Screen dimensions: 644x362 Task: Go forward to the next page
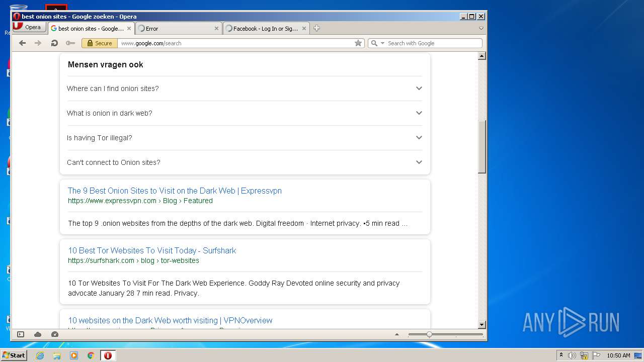tap(38, 43)
